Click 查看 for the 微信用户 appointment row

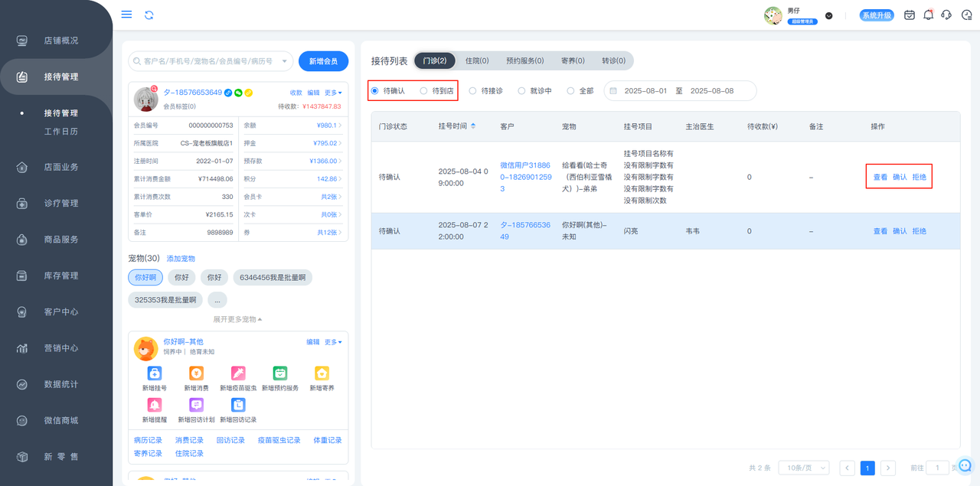pos(880,177)
